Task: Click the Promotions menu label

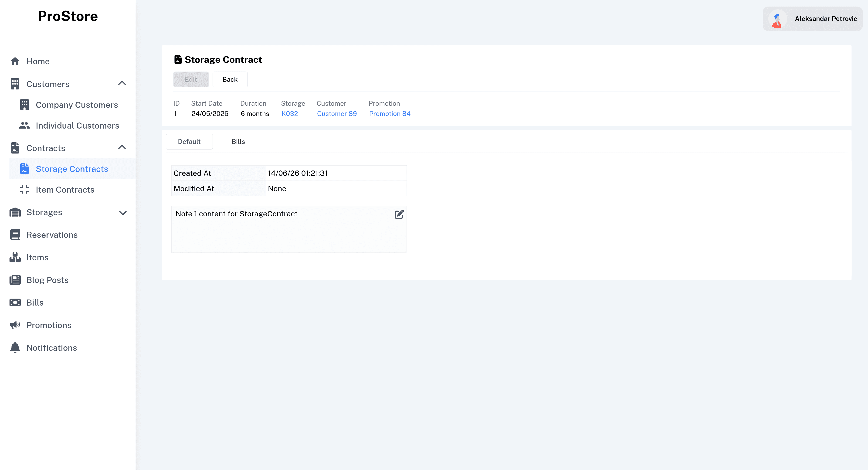Action: point(49,325)
